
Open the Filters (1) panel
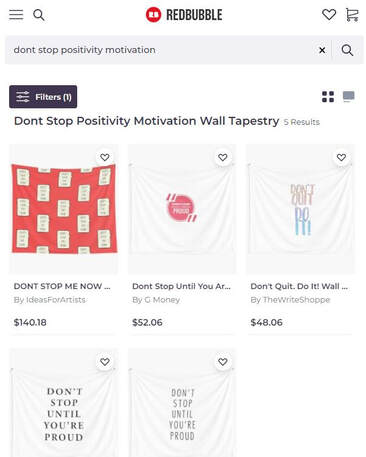43,97
